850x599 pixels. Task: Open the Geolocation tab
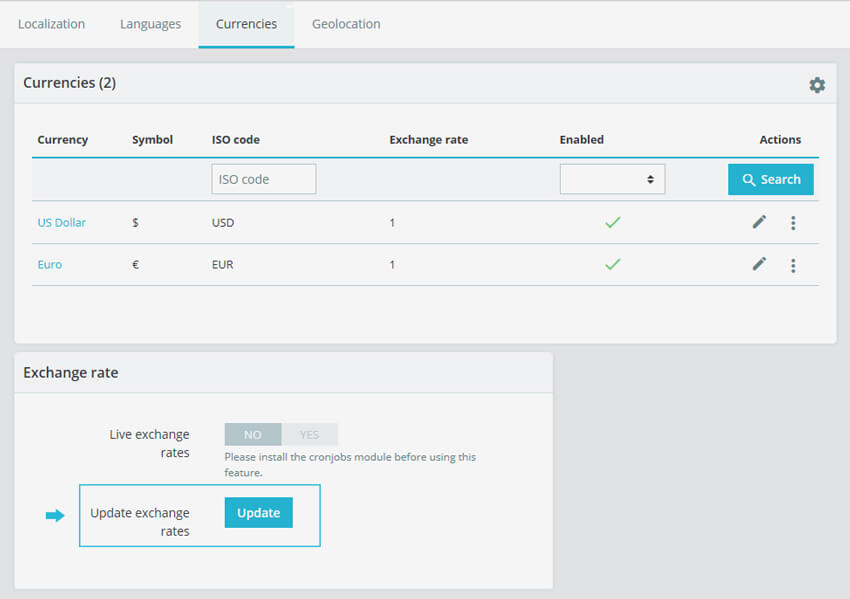pyautogui.click(x=345, y=23)
